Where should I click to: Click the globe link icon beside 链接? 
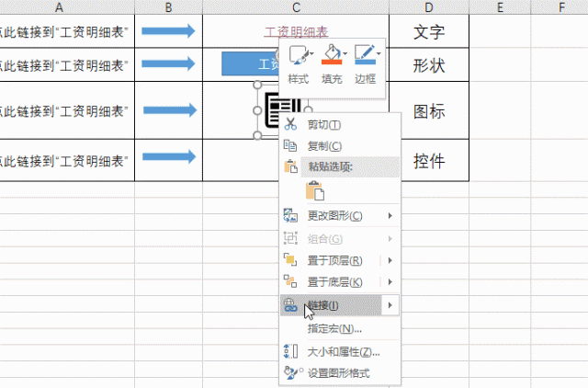coord(290,305)
